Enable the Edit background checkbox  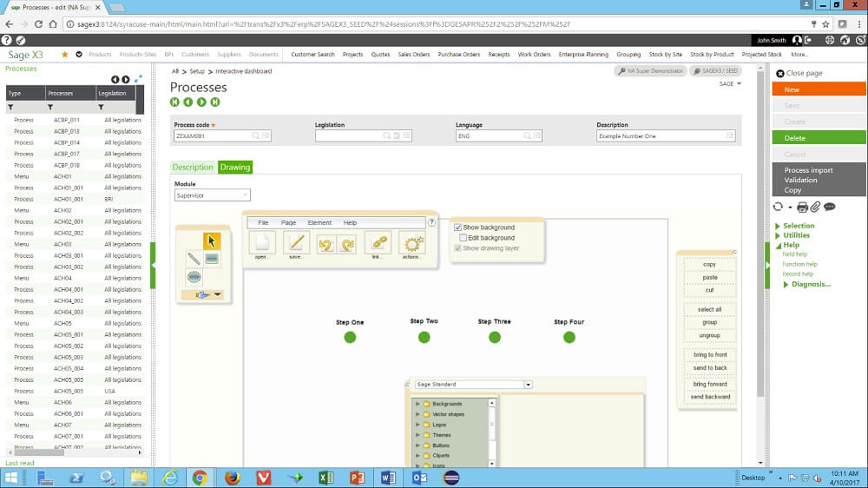(x=464, y=238)
